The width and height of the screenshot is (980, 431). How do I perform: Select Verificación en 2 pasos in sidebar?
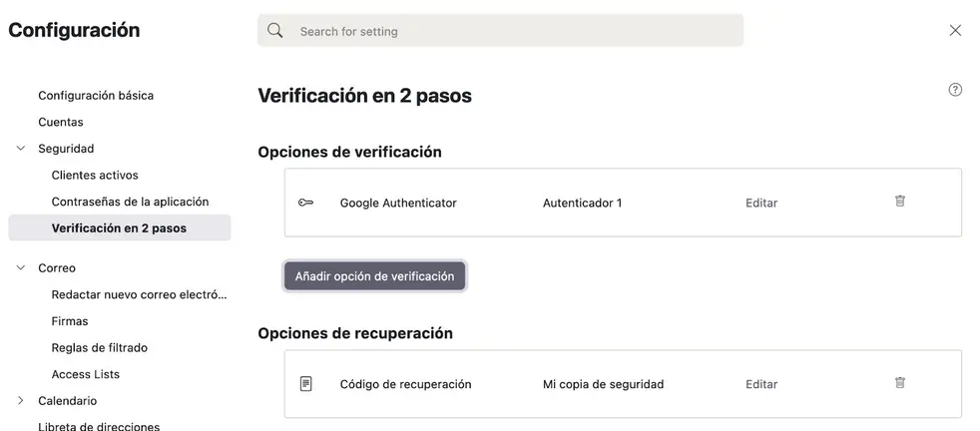119,228
